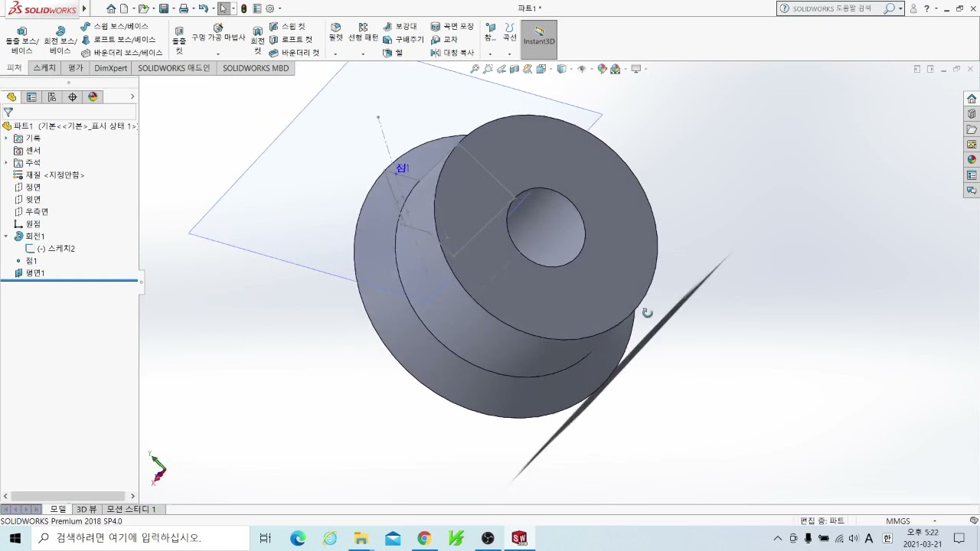Image resolution: width=980 pixels, height=551 pixels.
Task: Click the Print icon in quick toolbar
Action: click(x=184, y=8)
